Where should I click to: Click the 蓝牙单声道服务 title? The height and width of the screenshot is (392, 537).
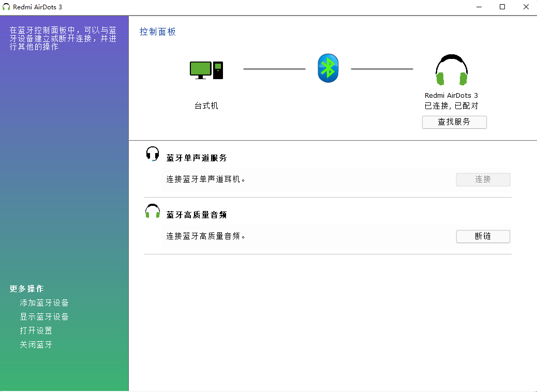pyautogui.click(x=197, y=158)
